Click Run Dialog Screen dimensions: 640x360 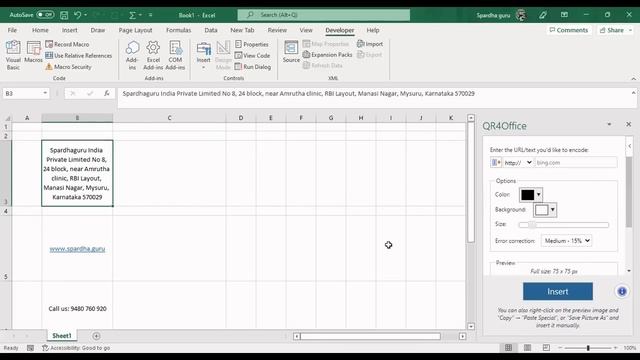tap(253, 67)
